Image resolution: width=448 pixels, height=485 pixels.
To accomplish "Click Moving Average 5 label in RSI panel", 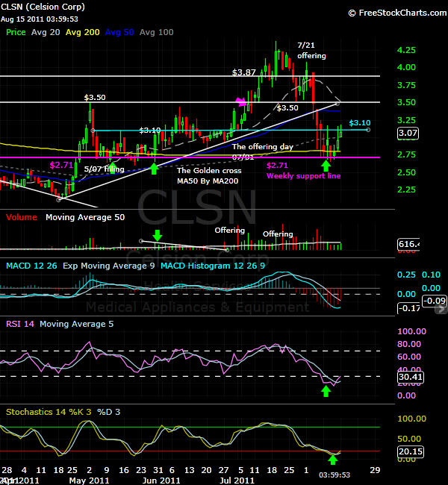I will click(x=76, y=324).
